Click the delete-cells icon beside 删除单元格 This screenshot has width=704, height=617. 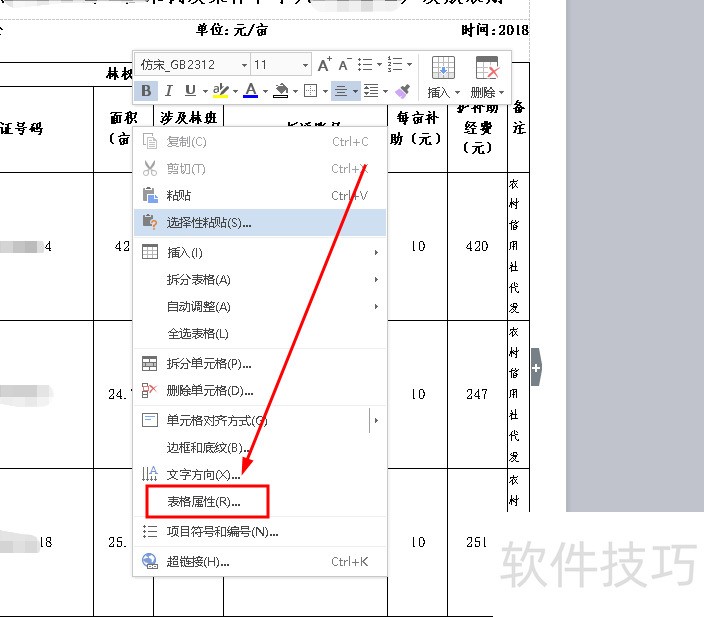point(149,390)
